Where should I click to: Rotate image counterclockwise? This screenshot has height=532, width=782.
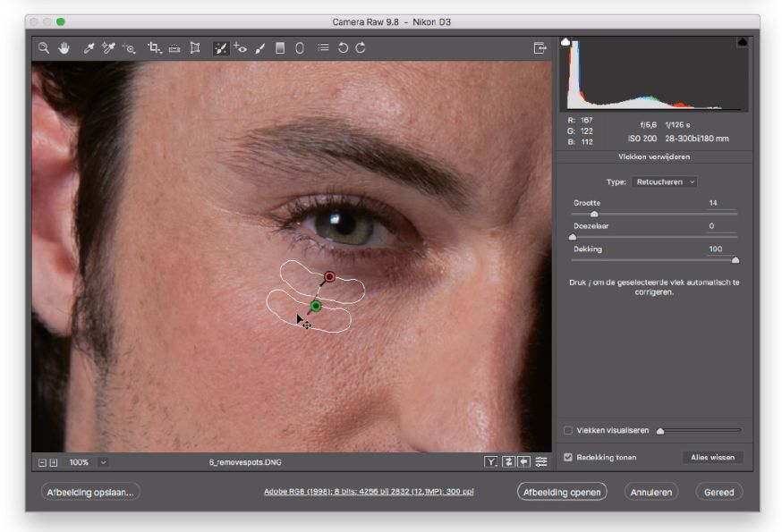[x=343, y=48]
